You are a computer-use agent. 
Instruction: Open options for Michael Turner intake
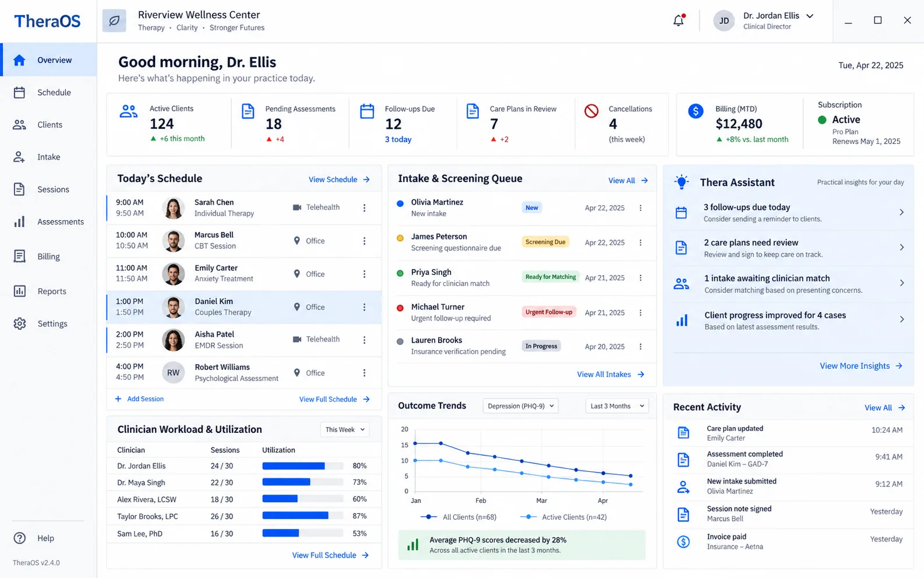pyautogui.click(x=640, y=313)
